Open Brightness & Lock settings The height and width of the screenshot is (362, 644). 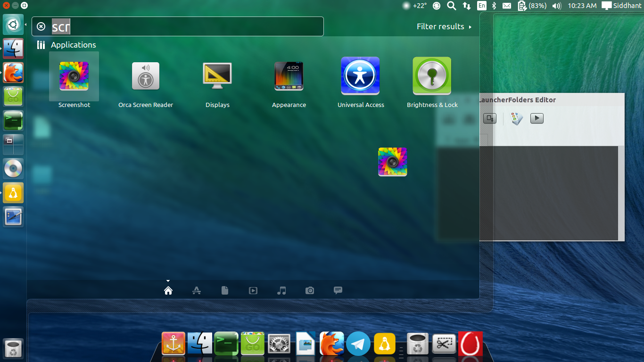[432, 75]
